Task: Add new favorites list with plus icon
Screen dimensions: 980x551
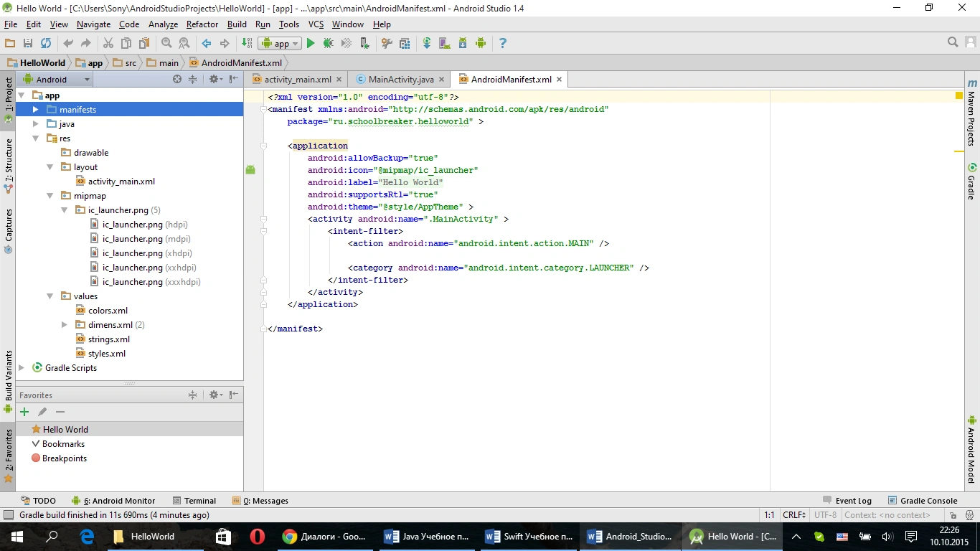Action: click(x=24, y=412)
